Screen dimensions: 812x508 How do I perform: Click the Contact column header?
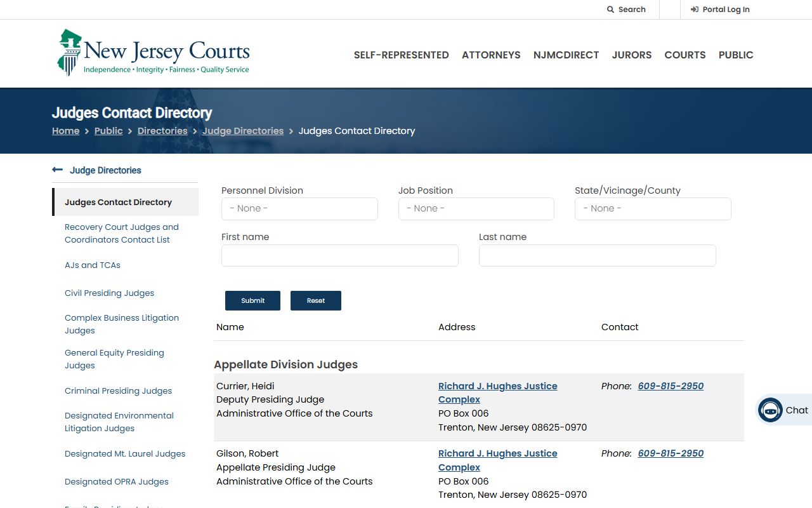coord(620,327)
